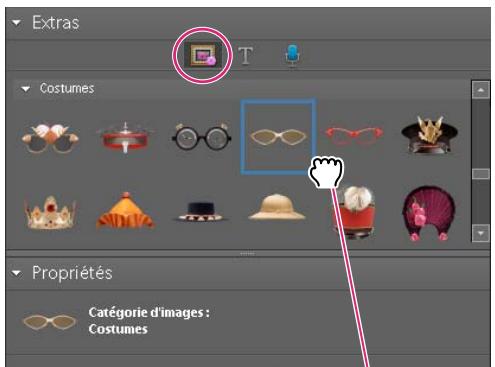Select the beige diamond-shaped glasses
The height and width of the screenshot is (367, 495).
(x=278, y=137)
